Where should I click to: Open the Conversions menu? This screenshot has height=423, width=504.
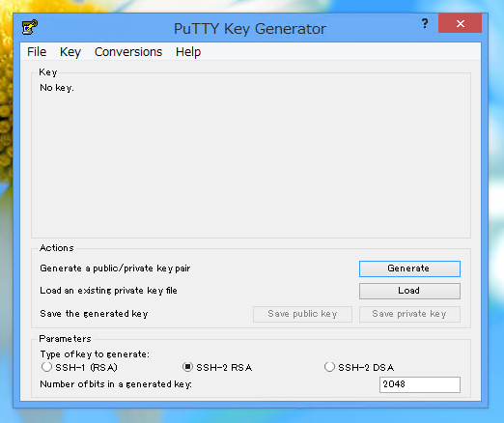pyautogui.click(x=128, y=52)
